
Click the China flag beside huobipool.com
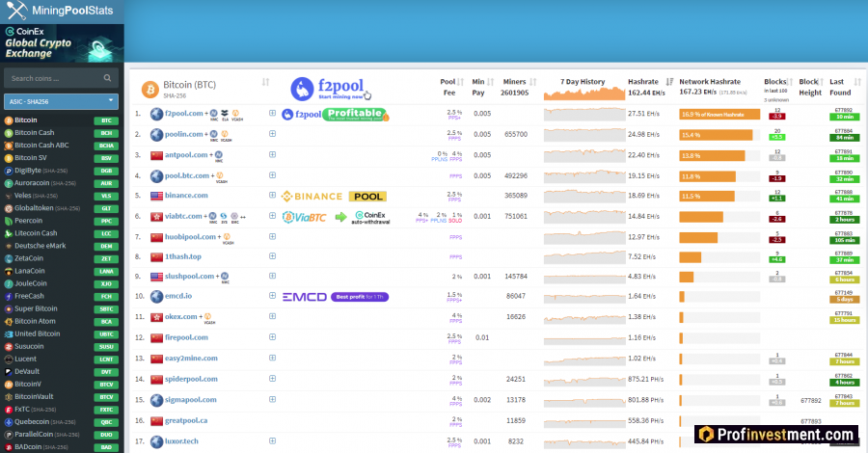(x=156, y=237)
